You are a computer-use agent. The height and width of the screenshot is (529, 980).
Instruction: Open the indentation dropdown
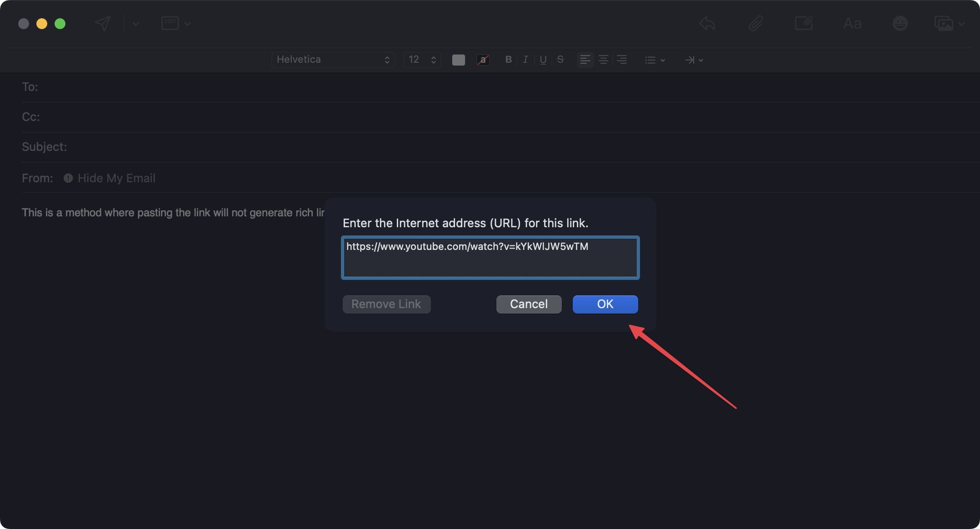click(x=694, y=60)
